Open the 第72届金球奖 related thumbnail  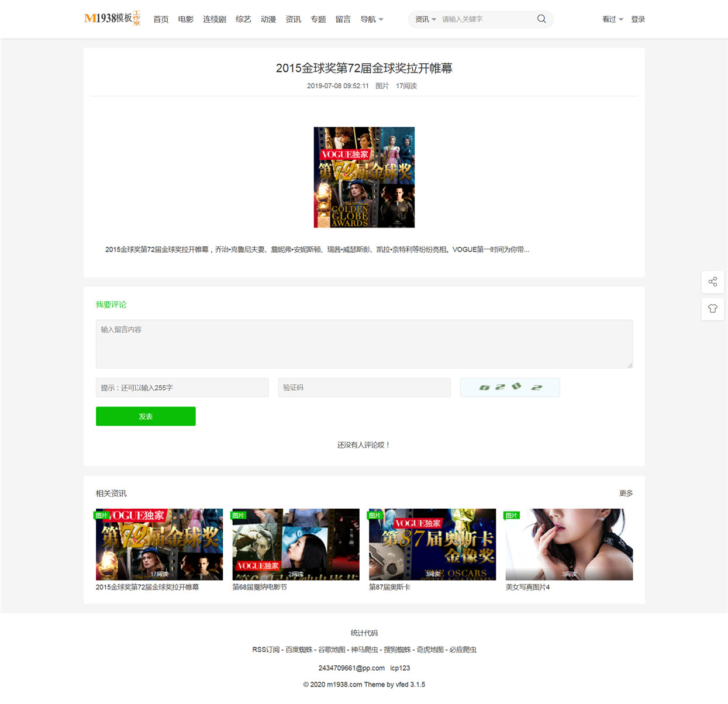pos(159,544)
